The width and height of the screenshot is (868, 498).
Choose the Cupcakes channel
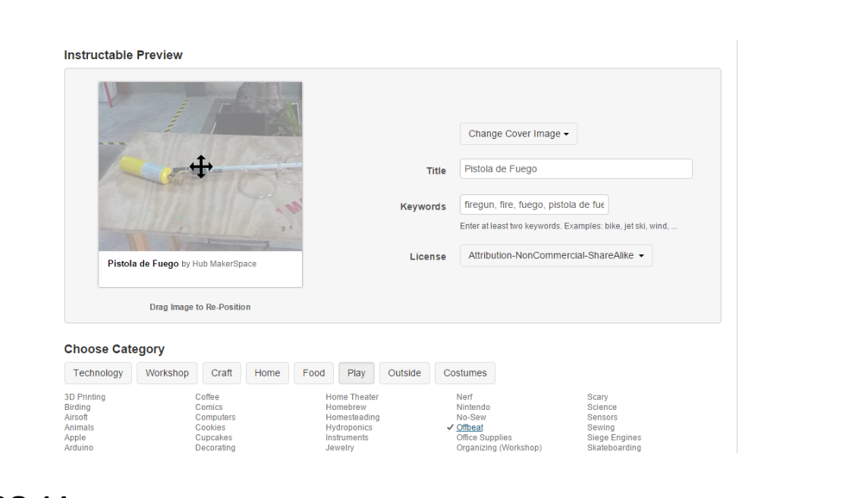point(214,437)
